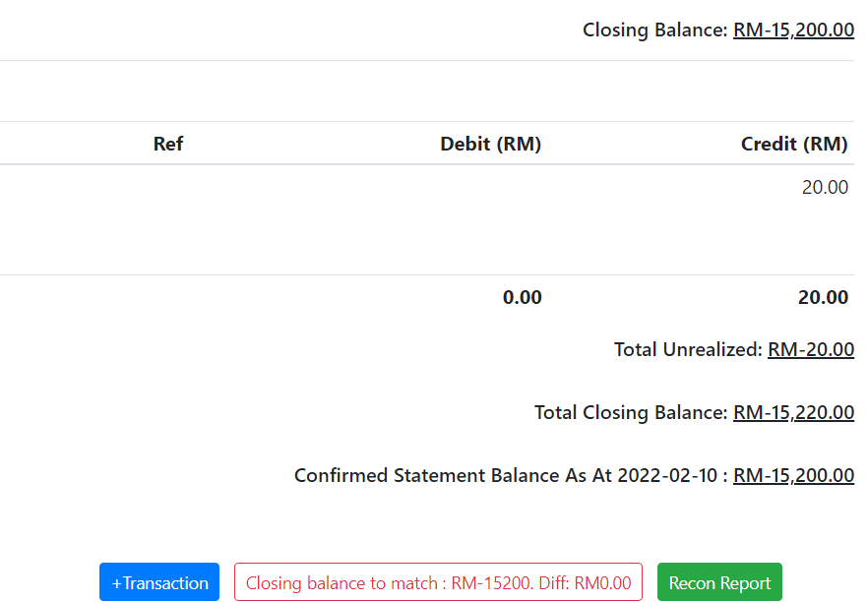
Task: Click the bold 0.00 debit total
Action: point(522,298)
